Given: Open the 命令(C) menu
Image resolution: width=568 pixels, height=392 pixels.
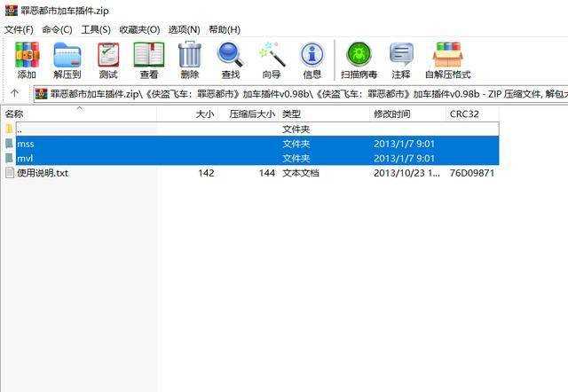Looking at the screenshot, I should [x=57, y=29].
